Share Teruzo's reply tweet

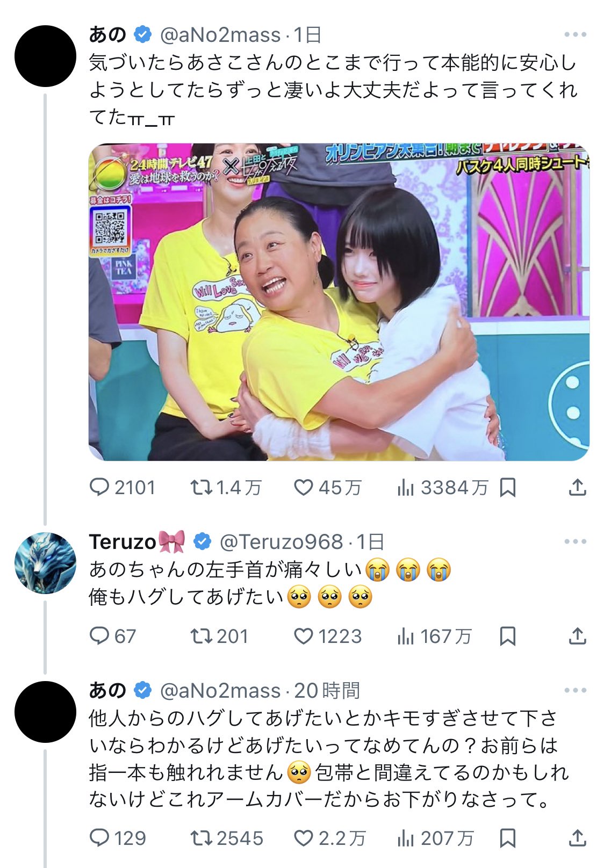coord(577,636)
